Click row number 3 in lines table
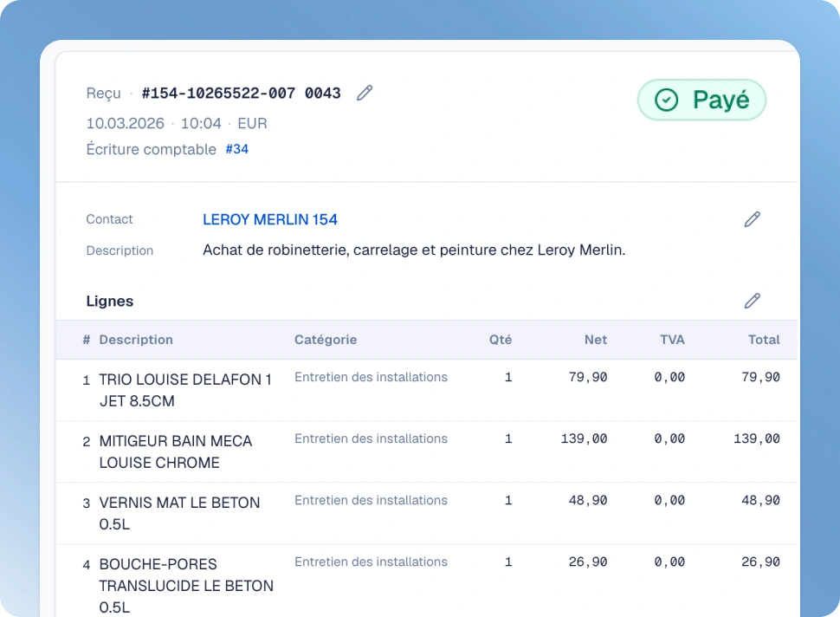Screen dimensions: 840x617 (87, 503)
